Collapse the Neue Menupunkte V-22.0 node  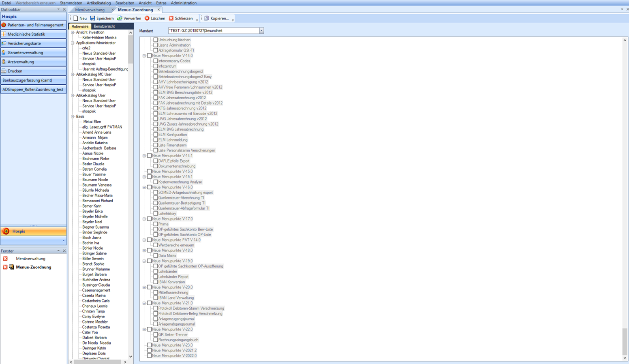(x=144, y=330)
